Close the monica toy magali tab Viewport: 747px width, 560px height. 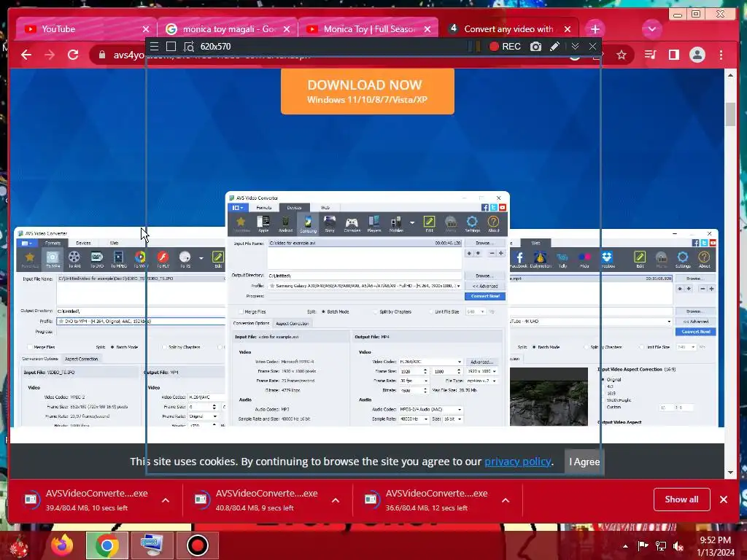[286, 29]
